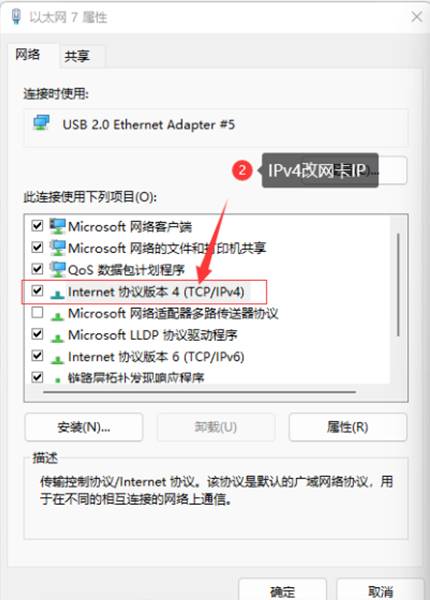This screenshot has height=600, width=430.
Task: Click the TCP/IPv4 protocol icon
Action: [57, 293]
